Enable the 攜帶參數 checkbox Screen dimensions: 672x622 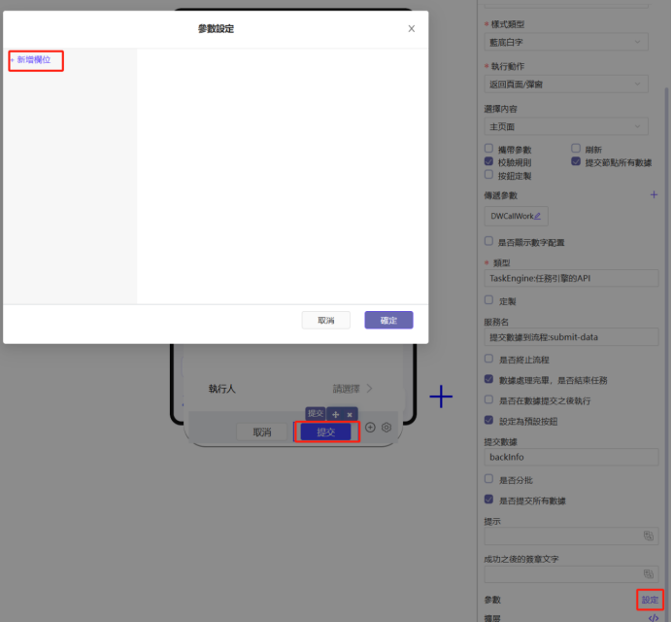tap(488, 150)
